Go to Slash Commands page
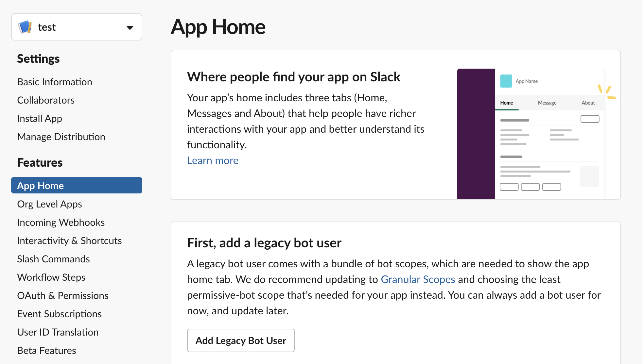The image size is (643, 364). (53, 259)
